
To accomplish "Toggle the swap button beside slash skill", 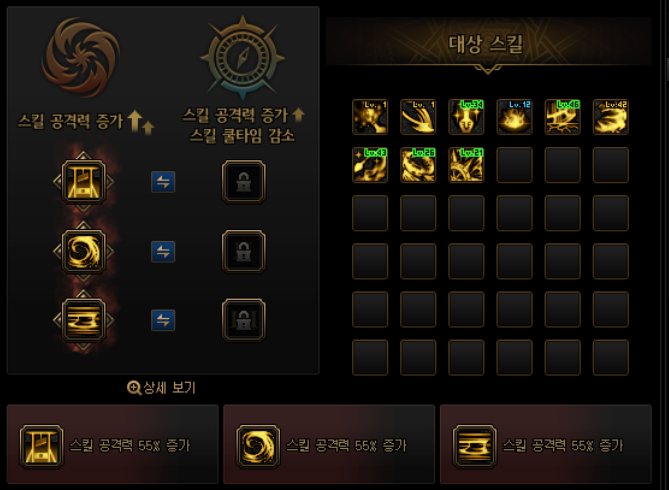I will (163, 320).
